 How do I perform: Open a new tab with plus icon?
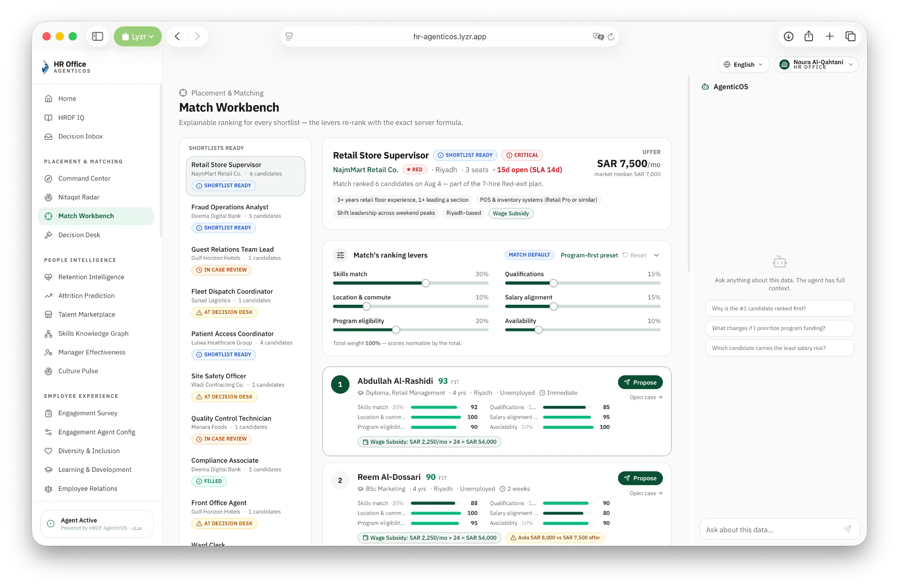point(829,37)
